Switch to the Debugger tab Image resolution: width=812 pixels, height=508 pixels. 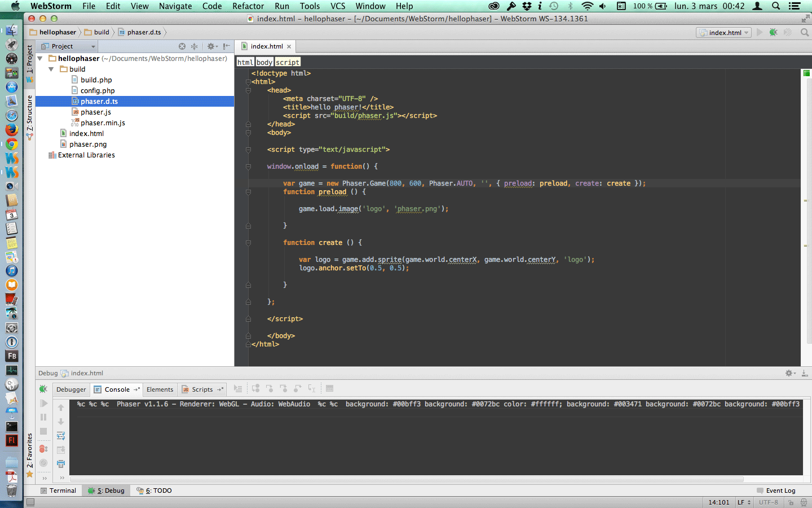pyautogui.click(x=71, y=389)
